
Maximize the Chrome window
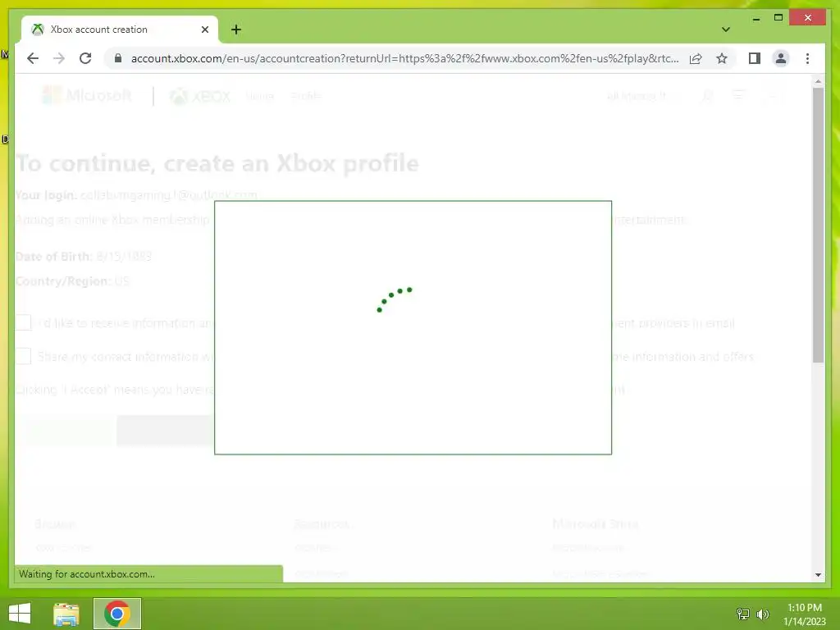click(778, 18)
